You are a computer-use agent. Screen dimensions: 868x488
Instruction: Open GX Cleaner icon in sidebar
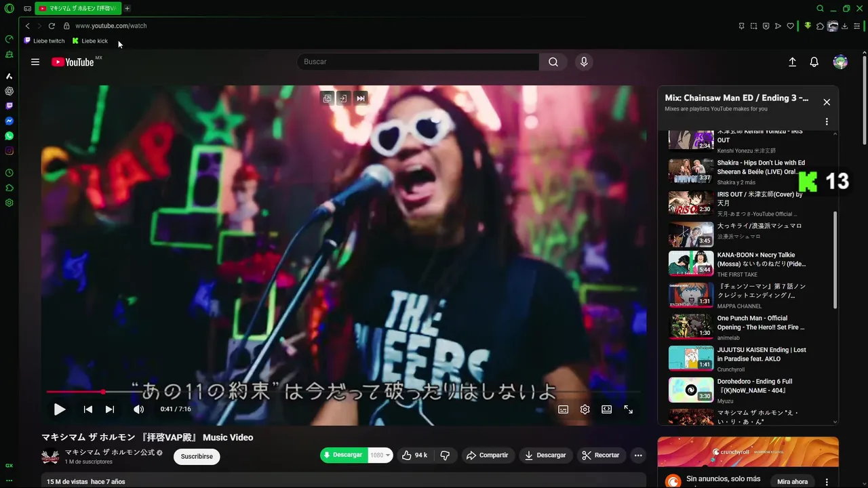9,54
